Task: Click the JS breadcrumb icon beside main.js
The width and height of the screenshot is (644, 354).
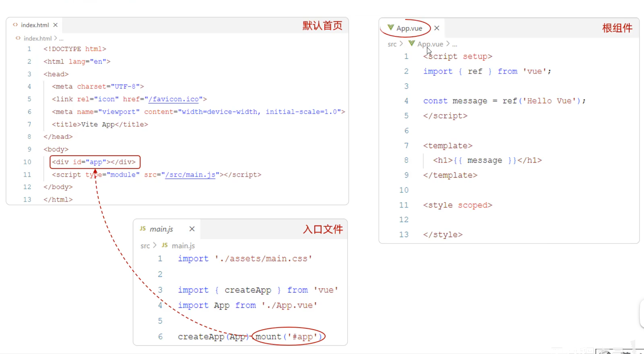Action: coord(165,245)
